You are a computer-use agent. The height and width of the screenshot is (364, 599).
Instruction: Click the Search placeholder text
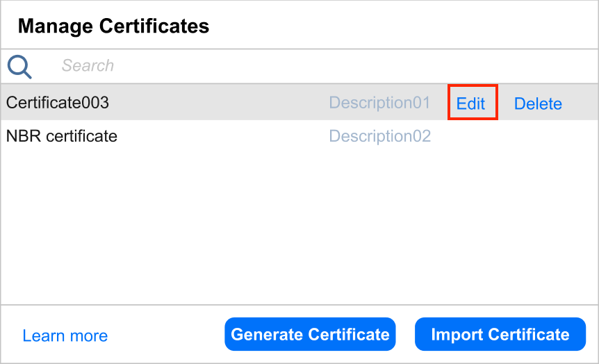tap(88, 66)
